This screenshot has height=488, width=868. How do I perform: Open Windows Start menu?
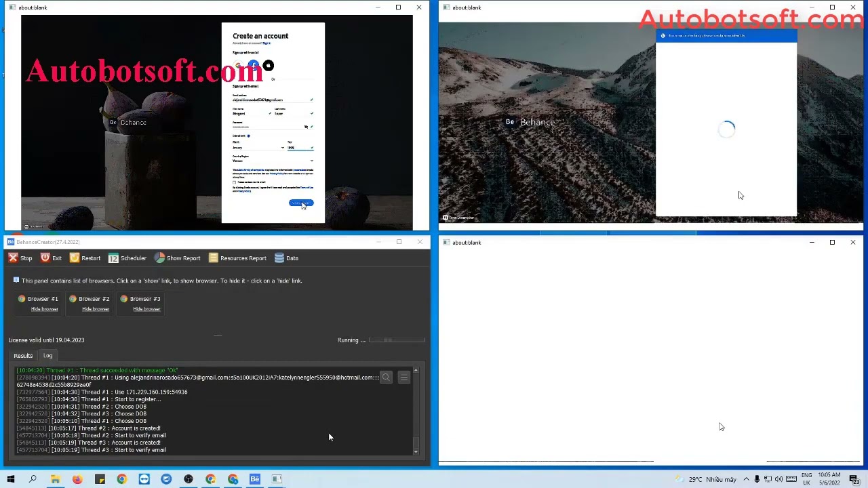point(11,479)
